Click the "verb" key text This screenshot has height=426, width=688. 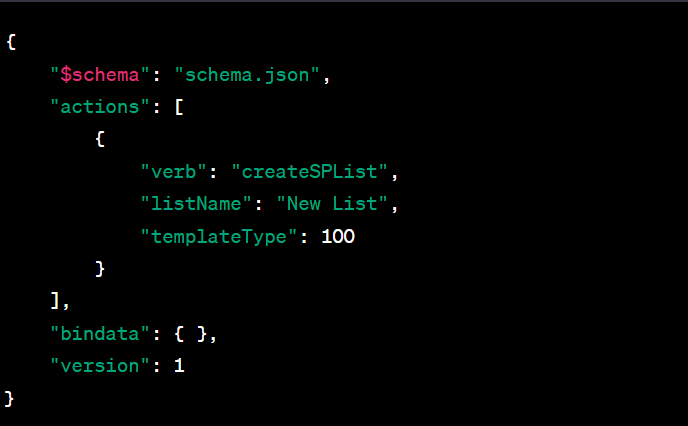click(x=173, y=172)
